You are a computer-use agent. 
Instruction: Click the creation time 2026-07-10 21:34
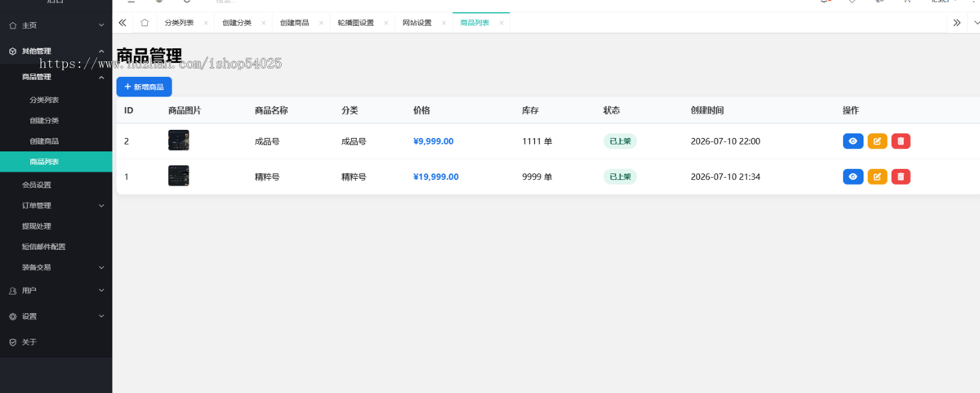[725, 176]
